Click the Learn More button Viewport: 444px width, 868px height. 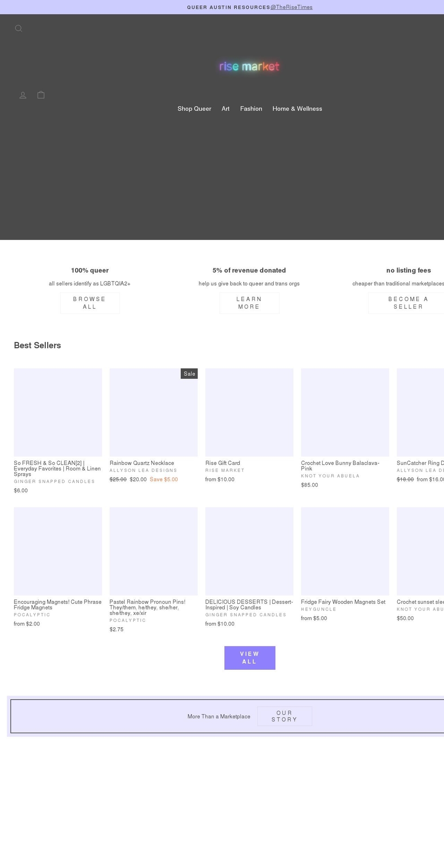click(x=249, y=303)
